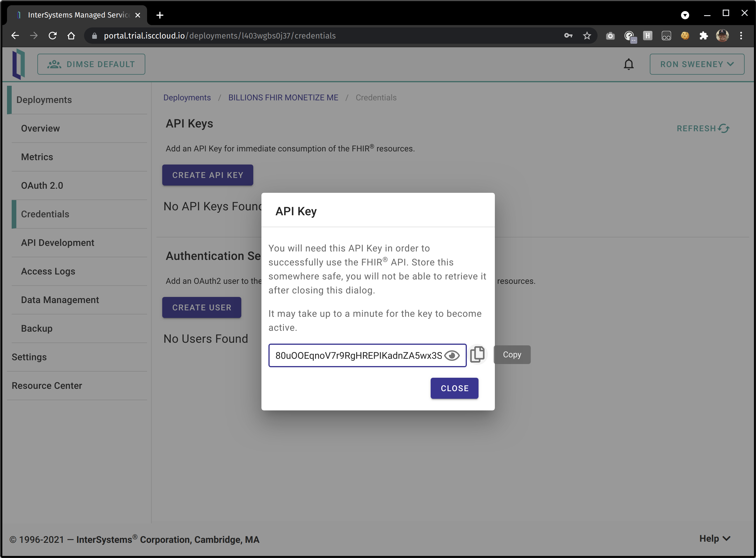Click the Create User button
This screenshot has width=756, height=558.
click(x=202, y=307)
